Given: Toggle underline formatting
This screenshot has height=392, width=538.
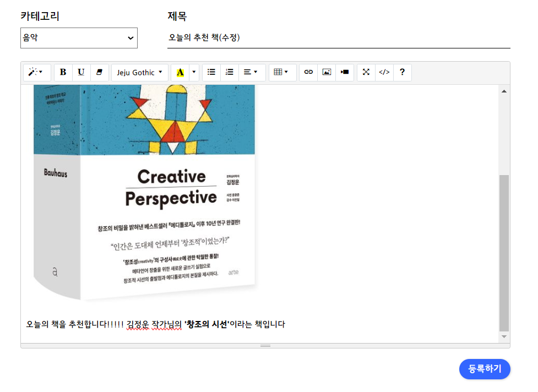Looking at the screenshot, I should click(81, 72).
